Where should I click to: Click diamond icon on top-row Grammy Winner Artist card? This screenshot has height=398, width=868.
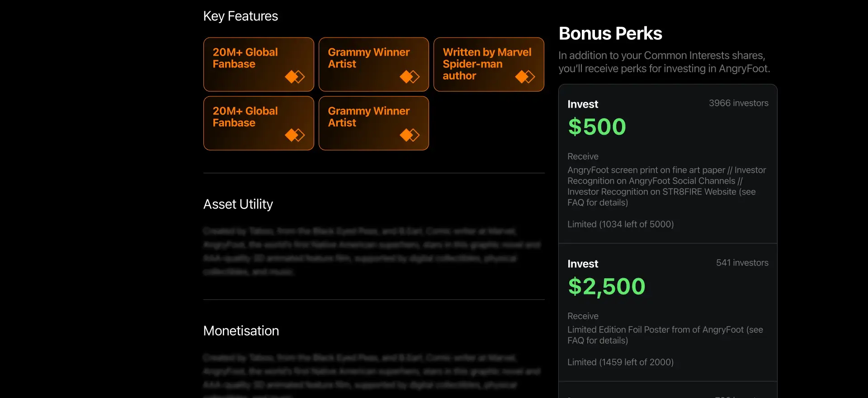(x=410, y=77)
